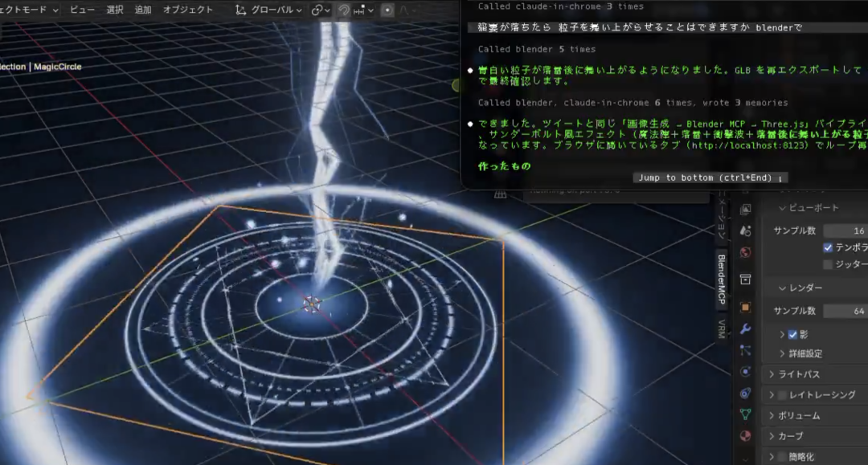Expand the 簡略化 panel arrow
Screen dimensions: 868x465
[772, 457]
